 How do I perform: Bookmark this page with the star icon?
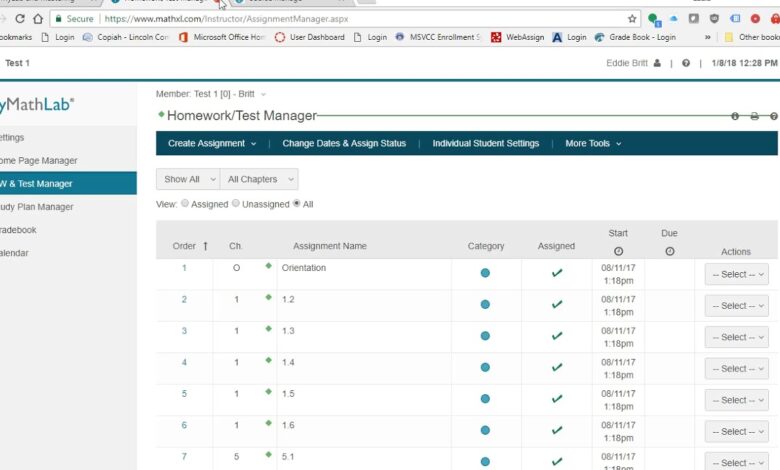(x=632, y=19)
